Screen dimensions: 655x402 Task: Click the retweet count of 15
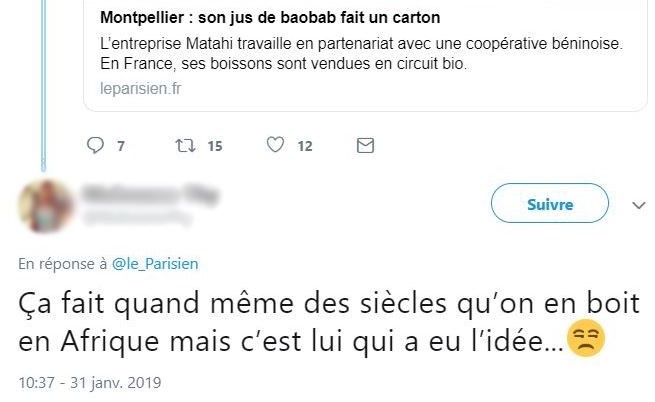click(x=214, y=146)
